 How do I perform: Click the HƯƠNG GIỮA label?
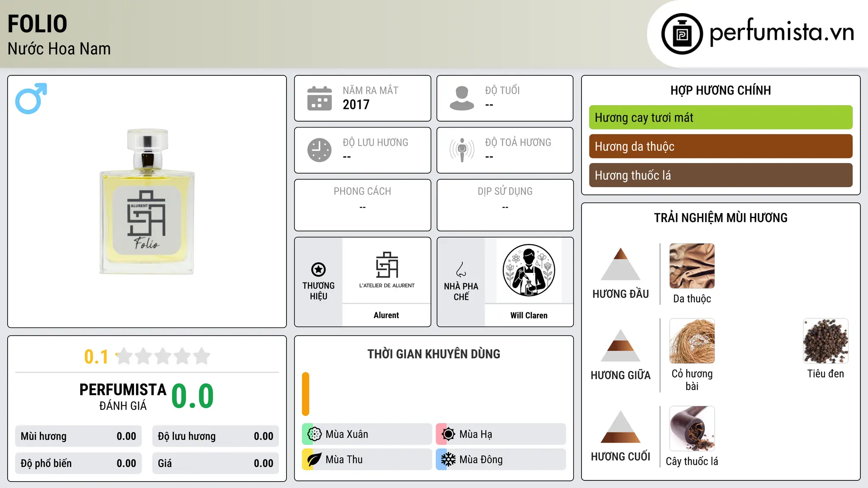point(620,375)
